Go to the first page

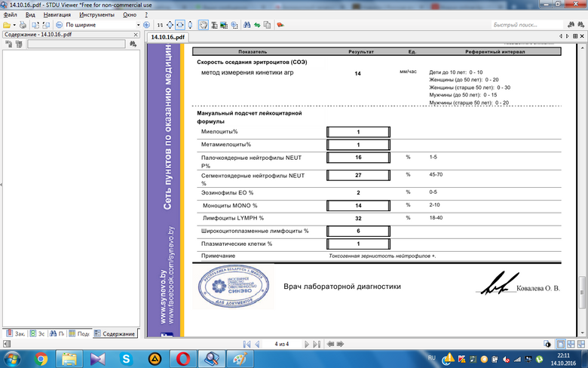tap(247, 343)
